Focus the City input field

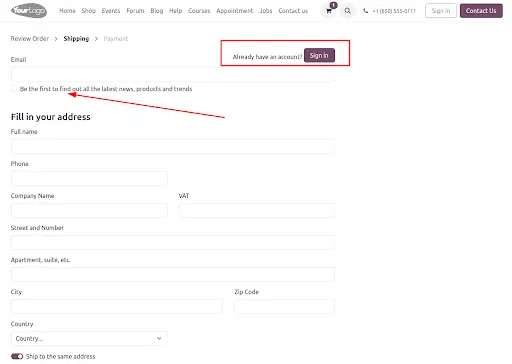117,306
